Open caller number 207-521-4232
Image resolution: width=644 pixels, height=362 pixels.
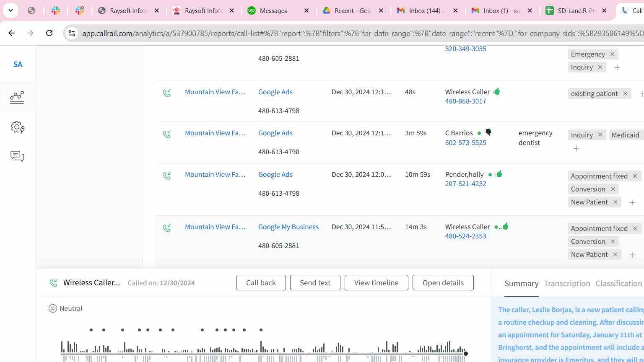pos(466,184)
